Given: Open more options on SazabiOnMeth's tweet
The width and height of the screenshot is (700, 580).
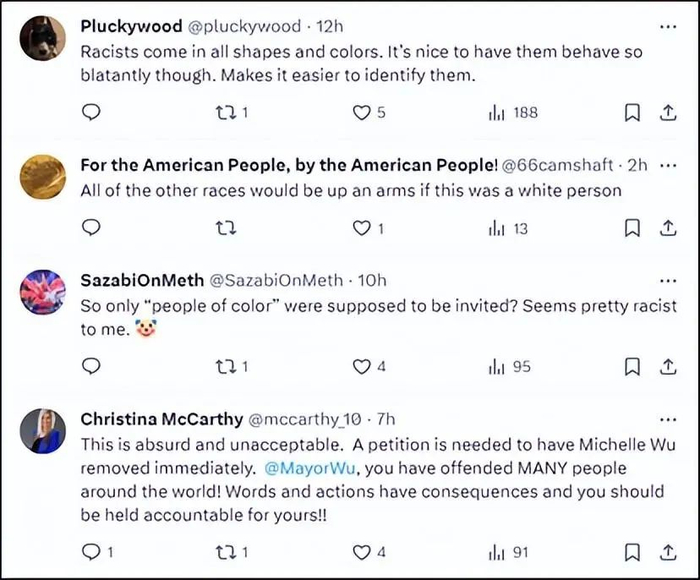Looking at the screenshot, I should pos(669,280).
